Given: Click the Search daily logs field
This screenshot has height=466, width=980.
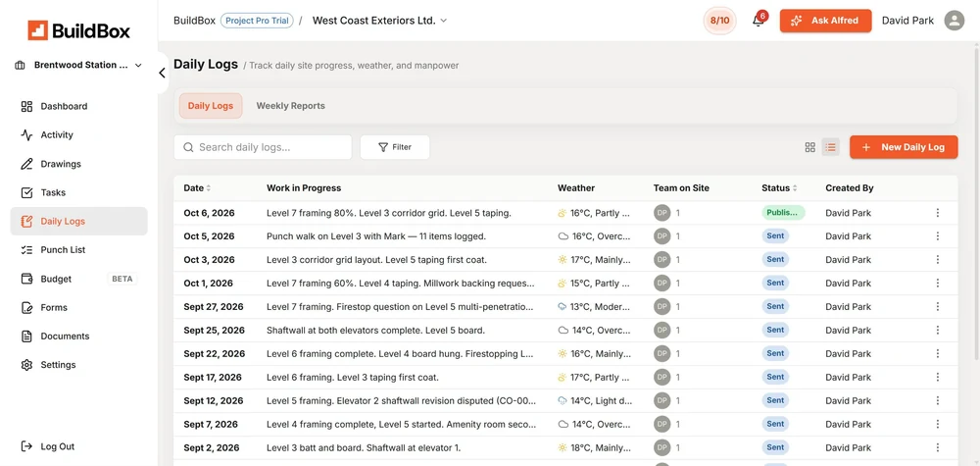Looking at the screenshot, I should pyautogui.click(x=263, y=147).
